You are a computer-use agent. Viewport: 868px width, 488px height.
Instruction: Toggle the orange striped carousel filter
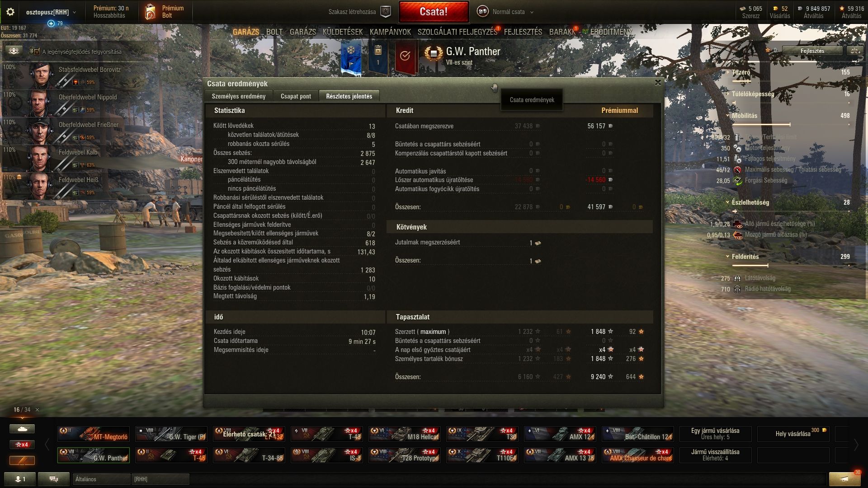[x=22, y=460]
